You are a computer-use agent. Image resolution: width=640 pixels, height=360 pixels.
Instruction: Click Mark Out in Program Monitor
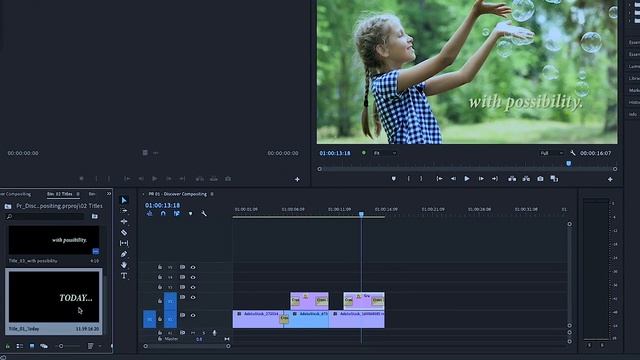(421, 179)
